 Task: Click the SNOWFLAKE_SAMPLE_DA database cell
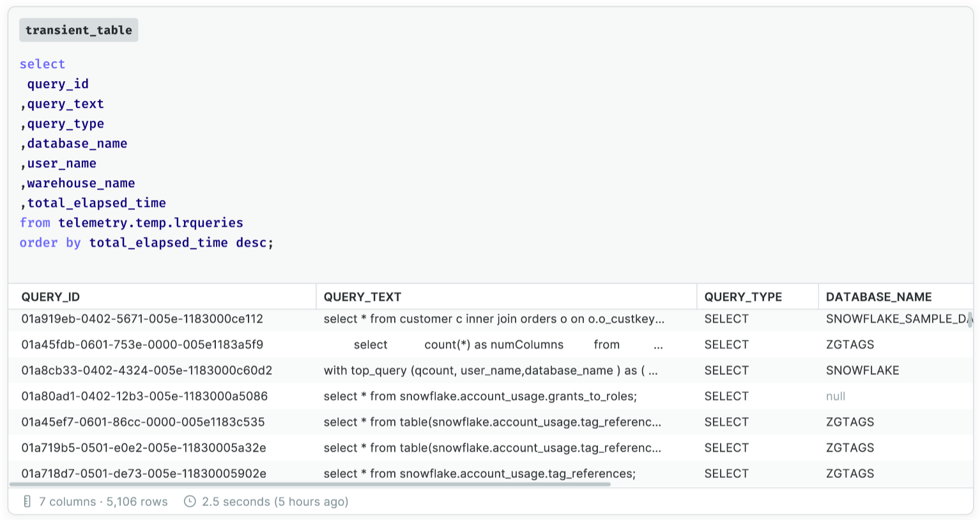(x=897, y=319)
